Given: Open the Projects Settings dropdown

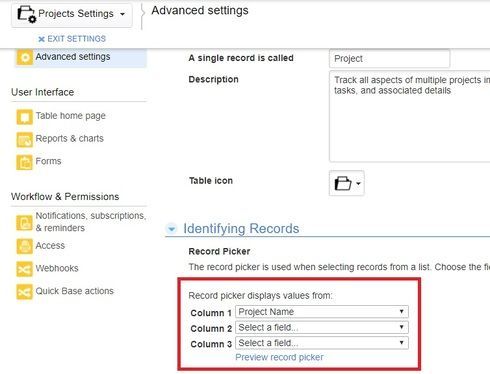Looking at the screenshot, I should tap(72, 15).
